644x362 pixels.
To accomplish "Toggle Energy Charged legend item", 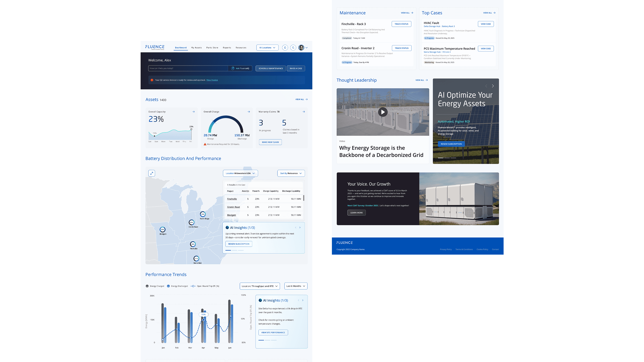I will [155, 286].
